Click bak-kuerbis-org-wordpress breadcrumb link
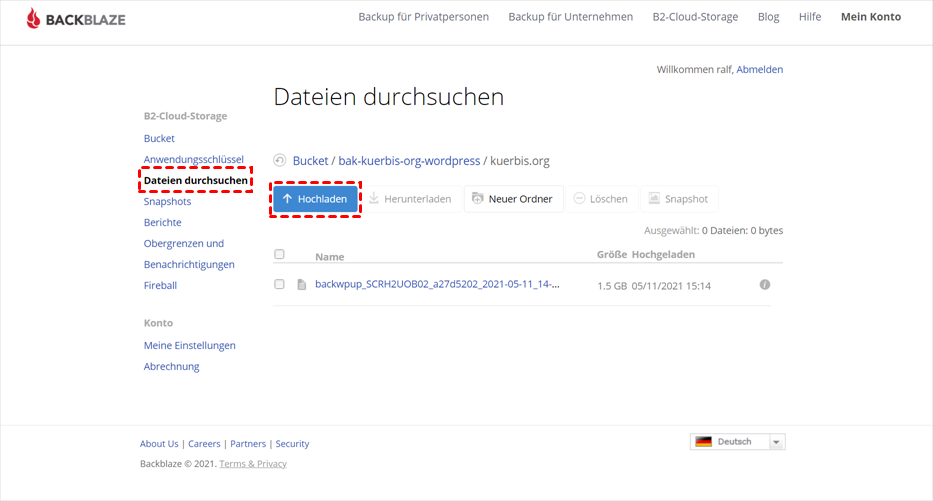Image resolution: width=933 pixels, height=501 pixels. [409, 161]
